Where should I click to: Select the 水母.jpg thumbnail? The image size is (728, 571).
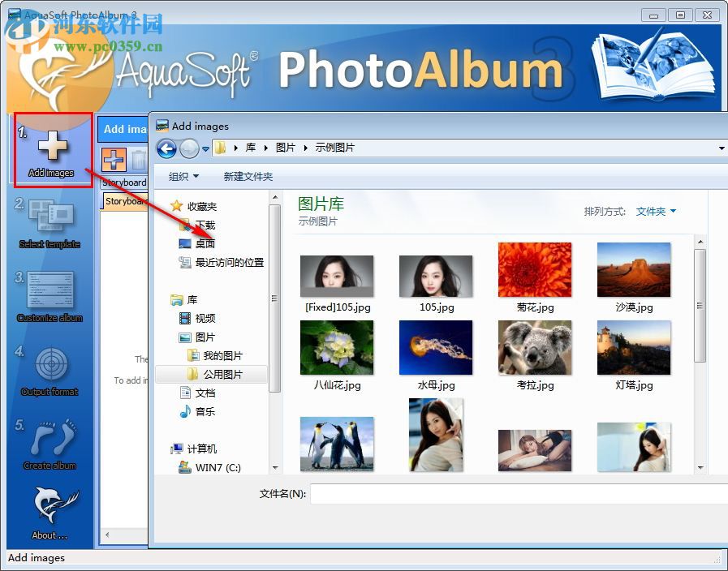tap(435, 347)
